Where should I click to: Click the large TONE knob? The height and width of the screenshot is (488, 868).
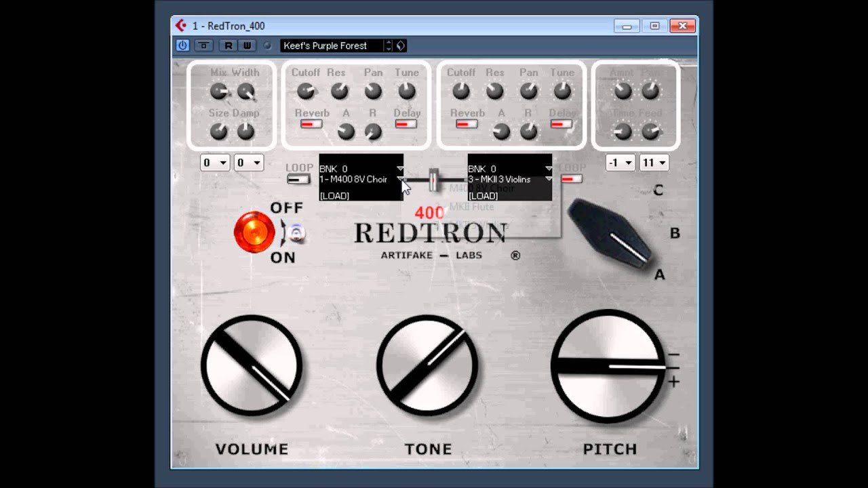click(427, 365)
